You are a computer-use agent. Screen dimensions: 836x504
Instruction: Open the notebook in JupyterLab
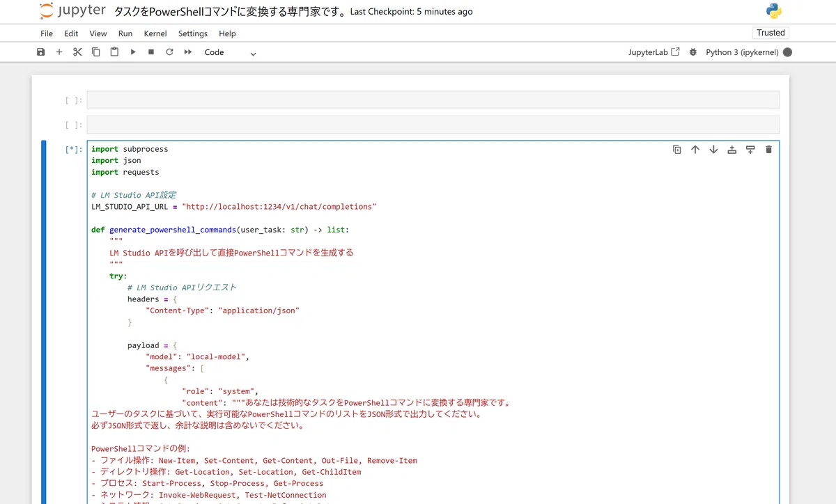point(654,52)
